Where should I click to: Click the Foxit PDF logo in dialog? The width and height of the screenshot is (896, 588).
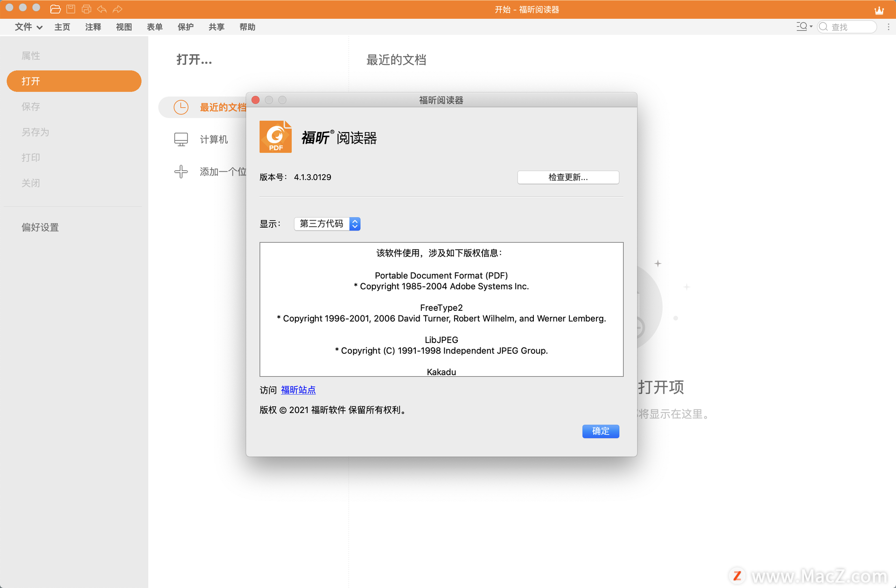276,137
